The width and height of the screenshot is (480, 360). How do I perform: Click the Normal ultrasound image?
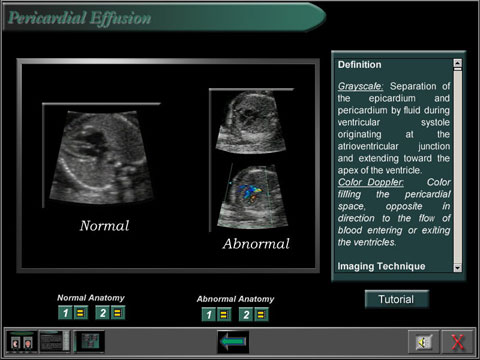click(x=102, y=157)
